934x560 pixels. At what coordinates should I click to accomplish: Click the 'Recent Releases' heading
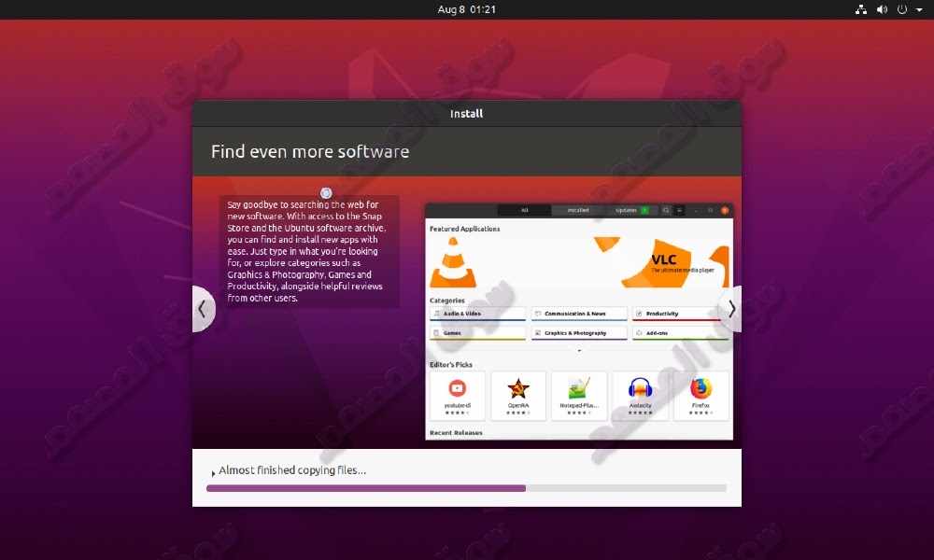point(456,433)
